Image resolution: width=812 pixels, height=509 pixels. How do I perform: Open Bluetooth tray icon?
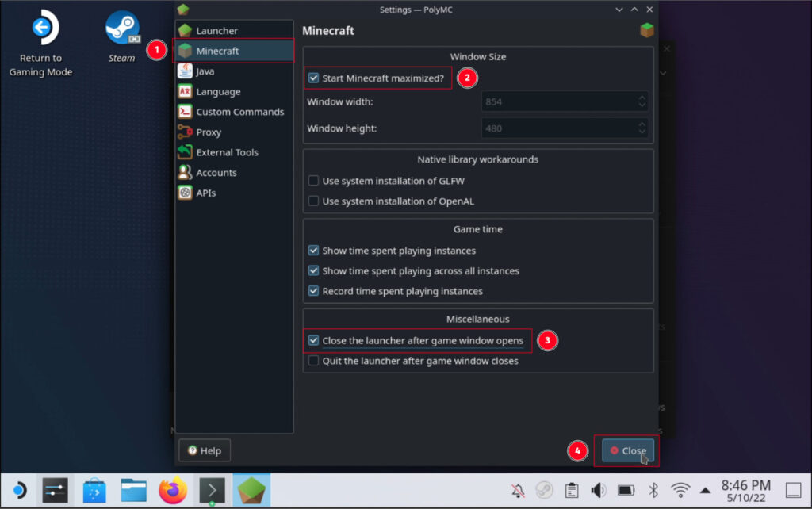pos(653,490)
